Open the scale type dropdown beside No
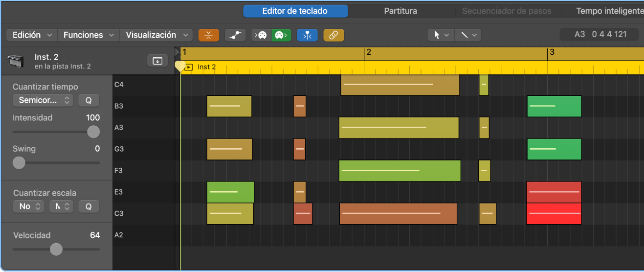 tap(61, 206)
